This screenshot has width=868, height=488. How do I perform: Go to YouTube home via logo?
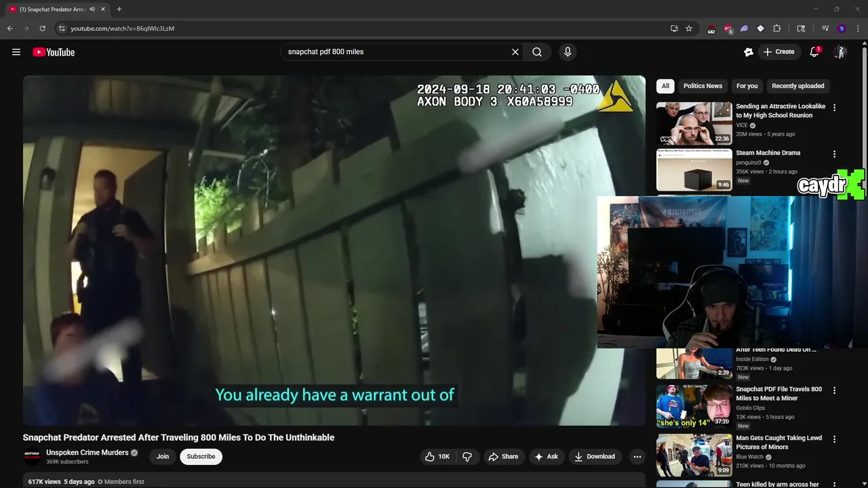pyautogui.click(x=54, y=52)
